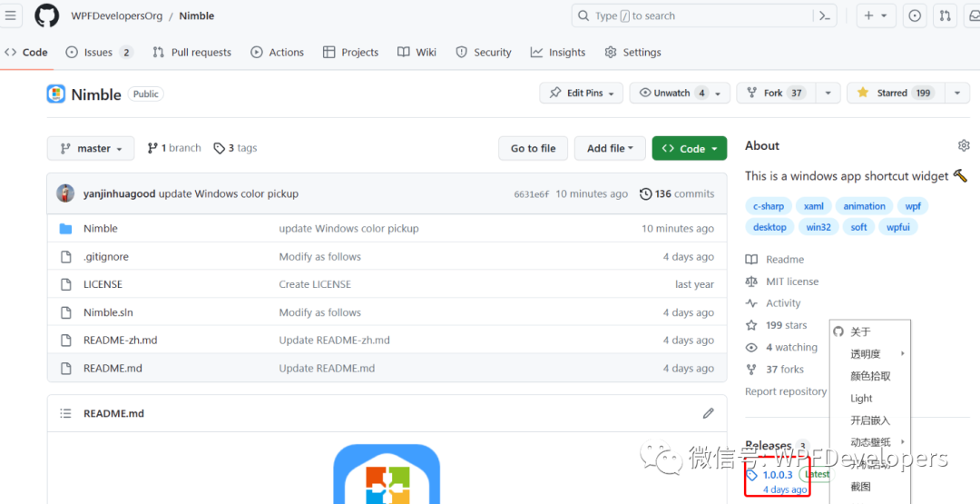Switch to the Pull requests tab
The height and width of the screenshot is (504, 980).
click(x=191, y=53)
